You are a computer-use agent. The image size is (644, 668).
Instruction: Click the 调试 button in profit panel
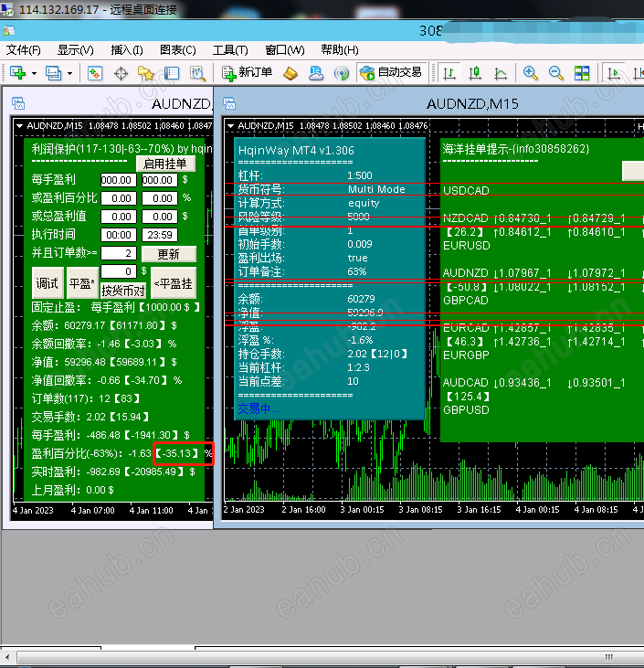coord(47,283)
